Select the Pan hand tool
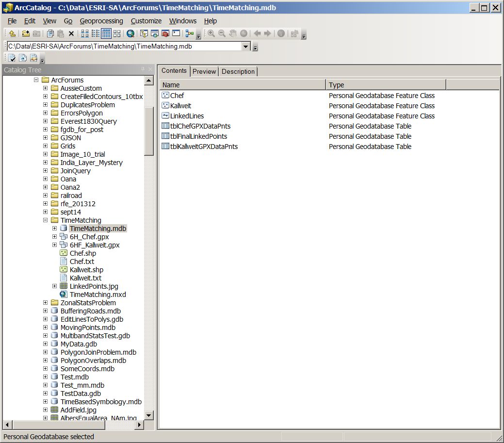 (233, 33)
